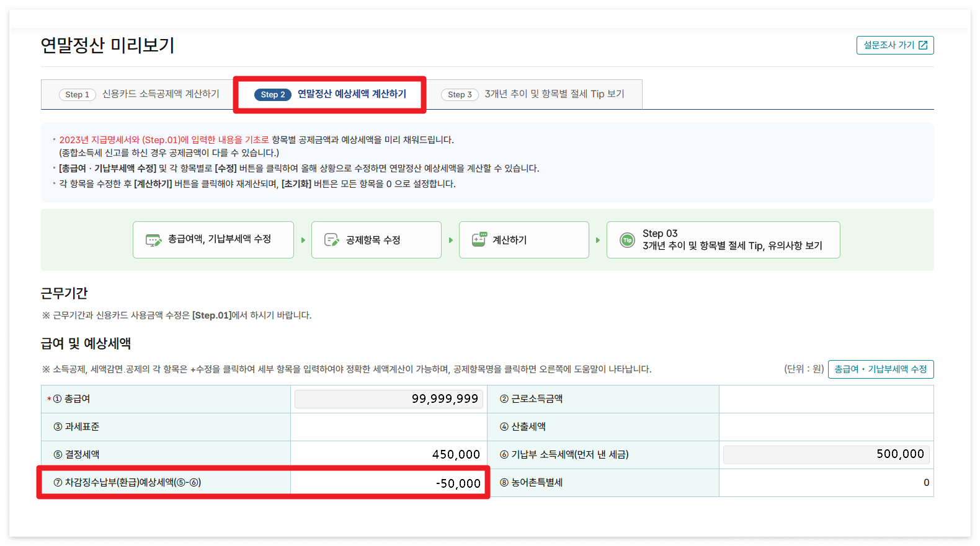Click the 계산하기 button
980x546 pixels.
(x=524, y=240)
